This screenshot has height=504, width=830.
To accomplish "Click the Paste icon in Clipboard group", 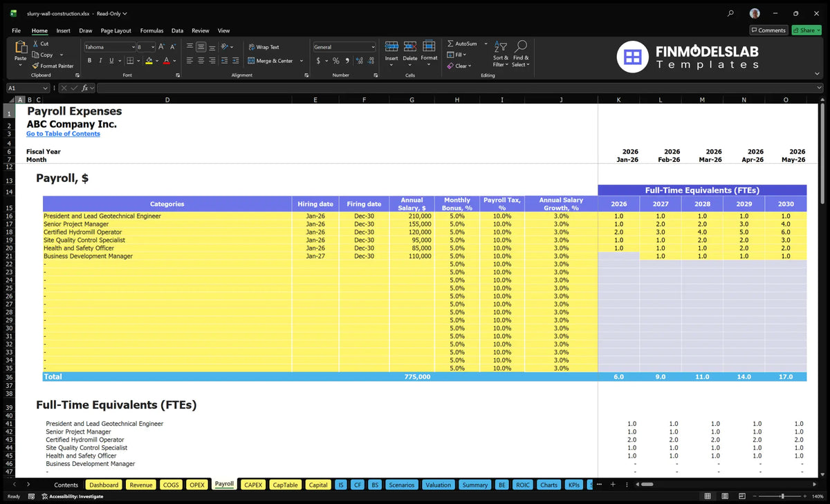I will click(x=20, y=48).
